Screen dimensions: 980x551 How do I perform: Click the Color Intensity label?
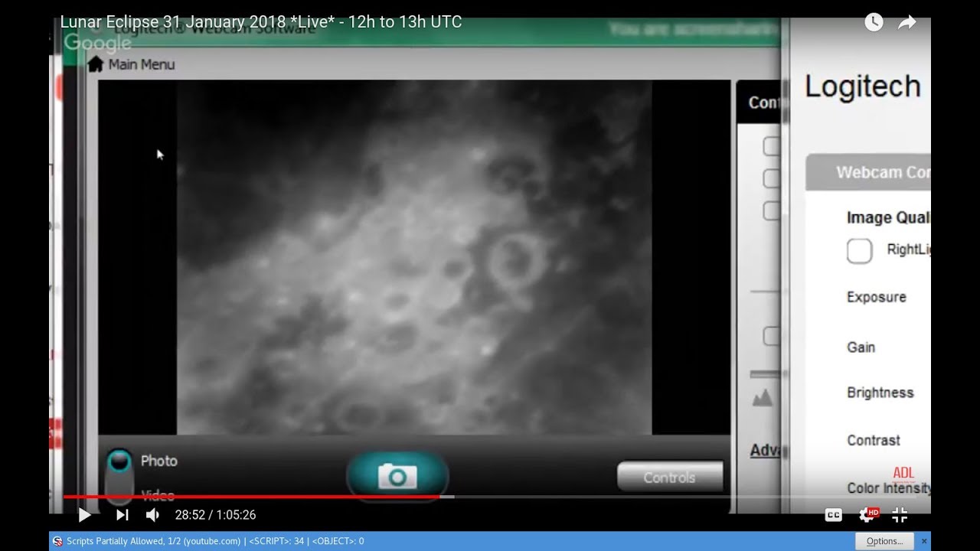click(888, 487)
